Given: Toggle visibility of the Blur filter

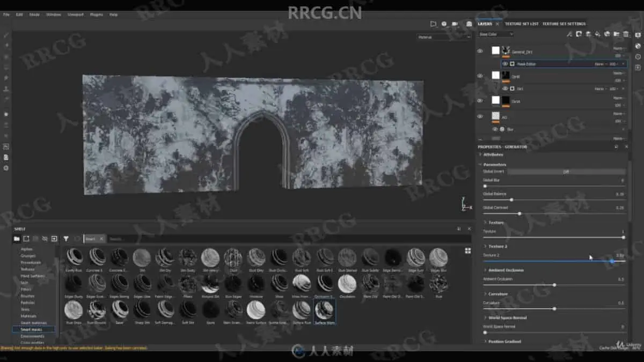Looking at the screenshot, I should click(x=495, y=129).
